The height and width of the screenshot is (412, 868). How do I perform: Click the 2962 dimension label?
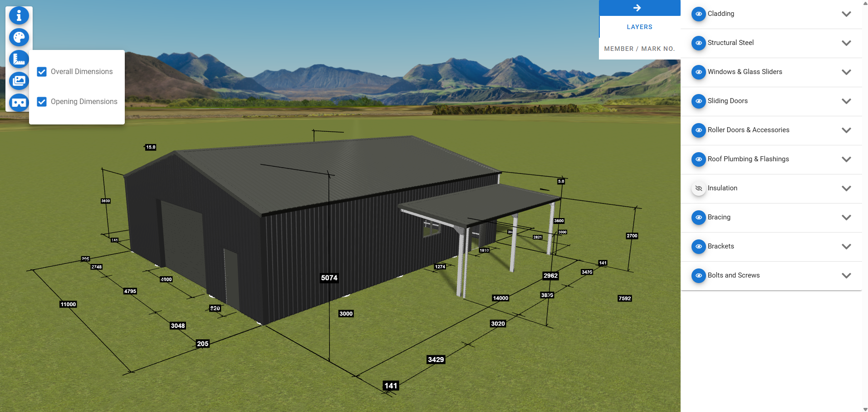[x=550, y=276]
